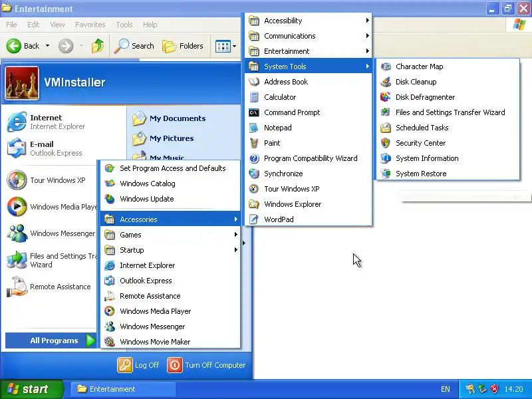Viewport: 532px width, 399px height.
Task: Open Command Prompt
Action: (308, 112)
